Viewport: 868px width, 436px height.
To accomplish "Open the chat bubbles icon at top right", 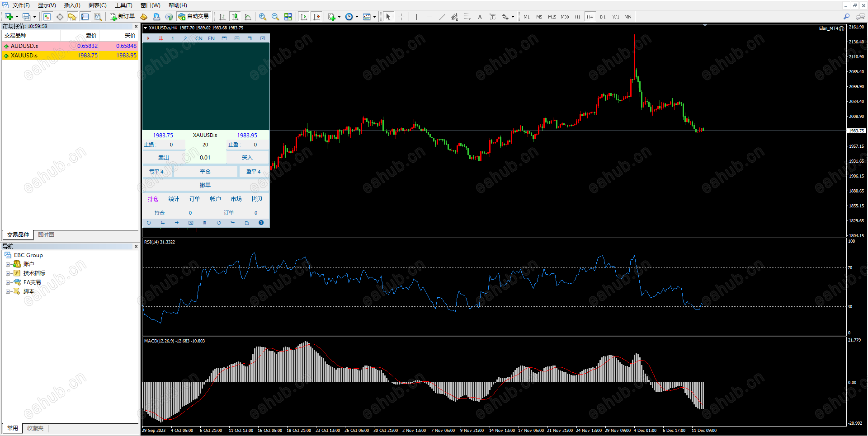I will [860, 17].
